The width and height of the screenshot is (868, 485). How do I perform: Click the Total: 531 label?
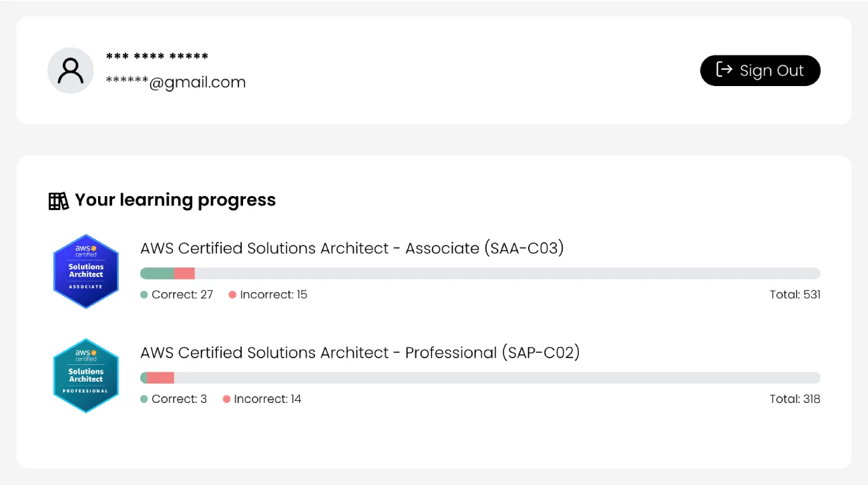click(795, 295)
